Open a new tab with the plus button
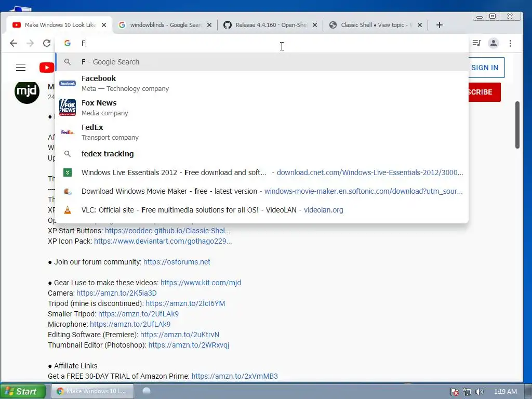Viewport: 532px width, 399px height. coord(440,25)
